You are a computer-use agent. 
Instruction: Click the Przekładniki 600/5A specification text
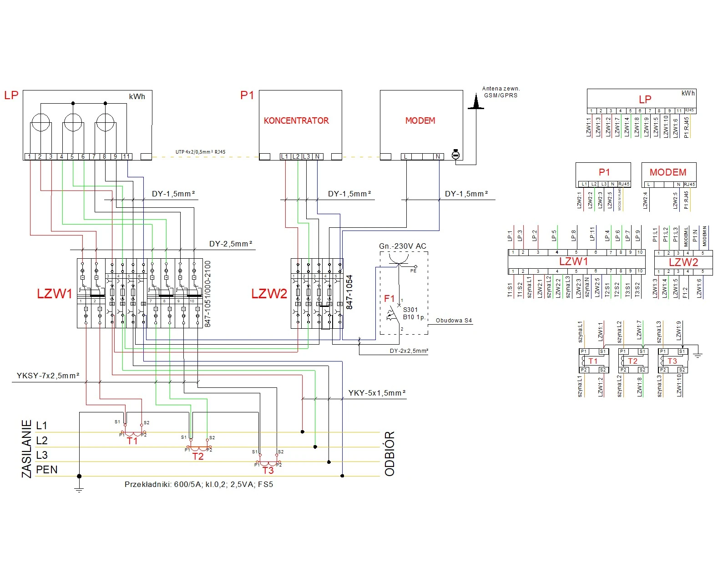point(199,484)
